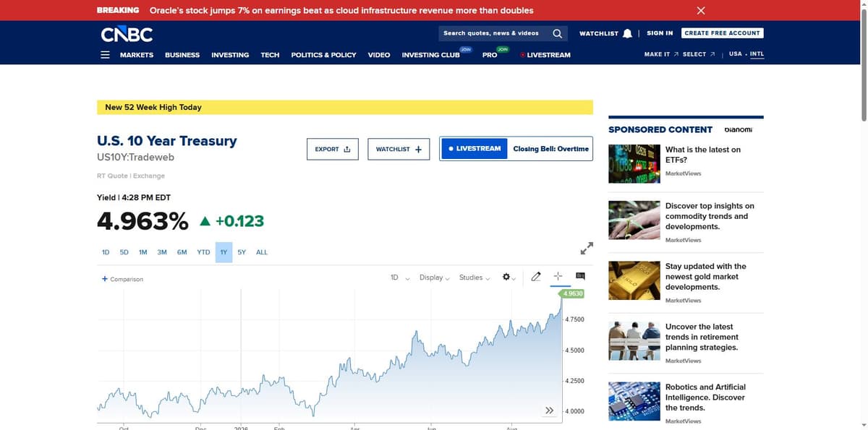The height and width of the screenshot is (430, 868).
Task: Select the 1Y time range
Action: point(224,252)
